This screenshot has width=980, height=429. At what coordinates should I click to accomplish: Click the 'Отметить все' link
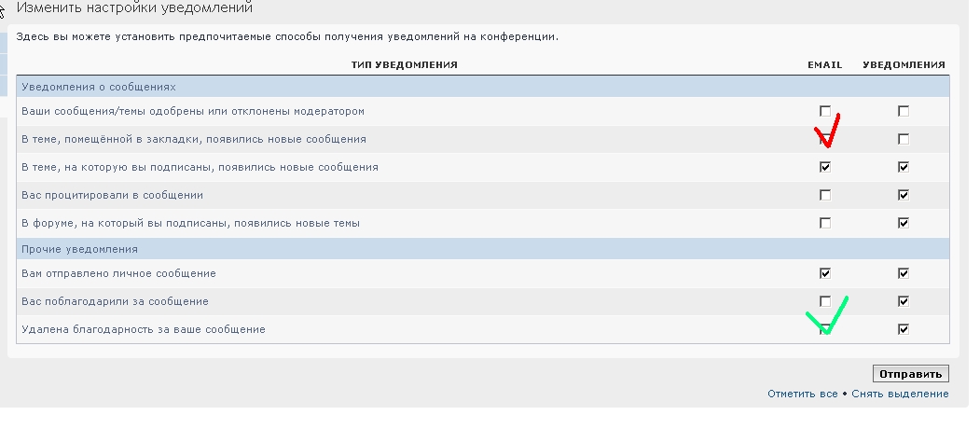(802, 394)
